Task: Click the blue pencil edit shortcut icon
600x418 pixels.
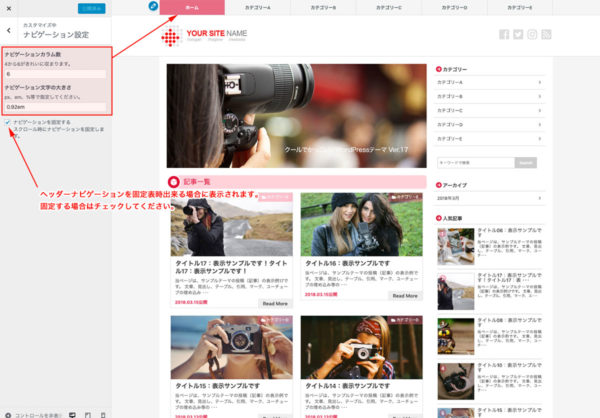Action: (153, 6)
